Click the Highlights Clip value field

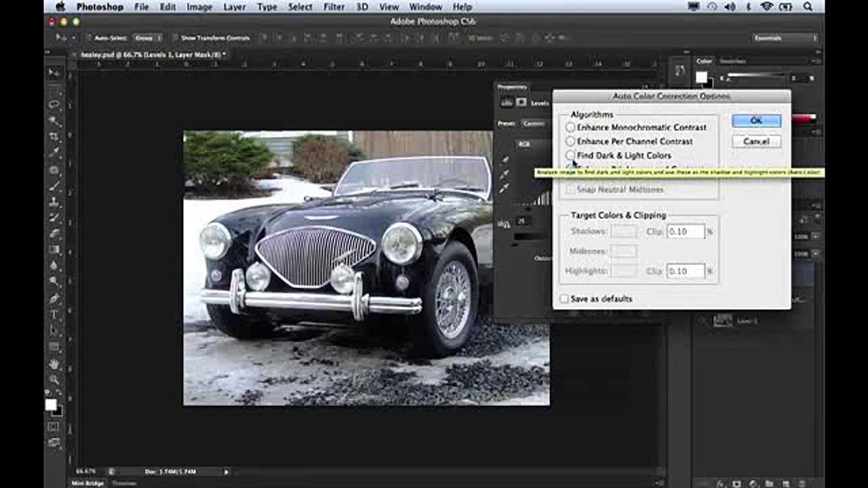tap(685, 272)
